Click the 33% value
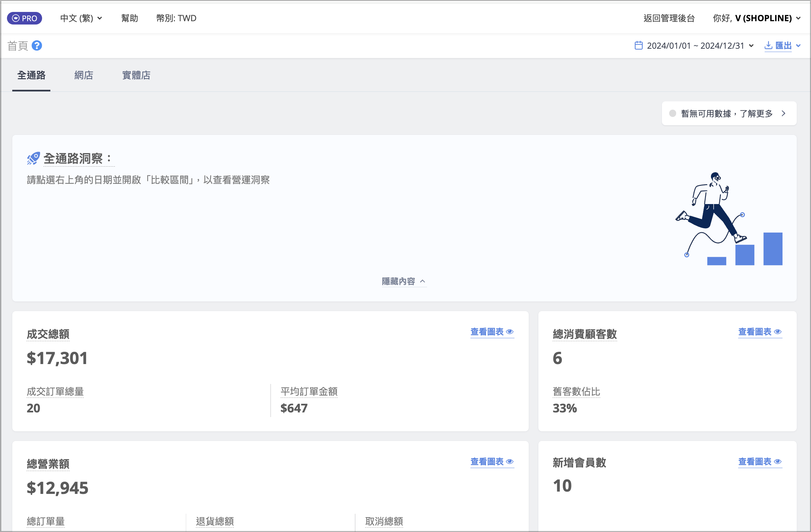Screen dimensions: 811x532 point(565,408)
